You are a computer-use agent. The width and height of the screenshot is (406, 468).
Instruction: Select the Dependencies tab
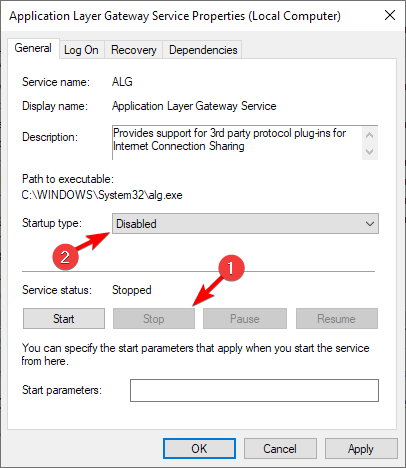203,50
